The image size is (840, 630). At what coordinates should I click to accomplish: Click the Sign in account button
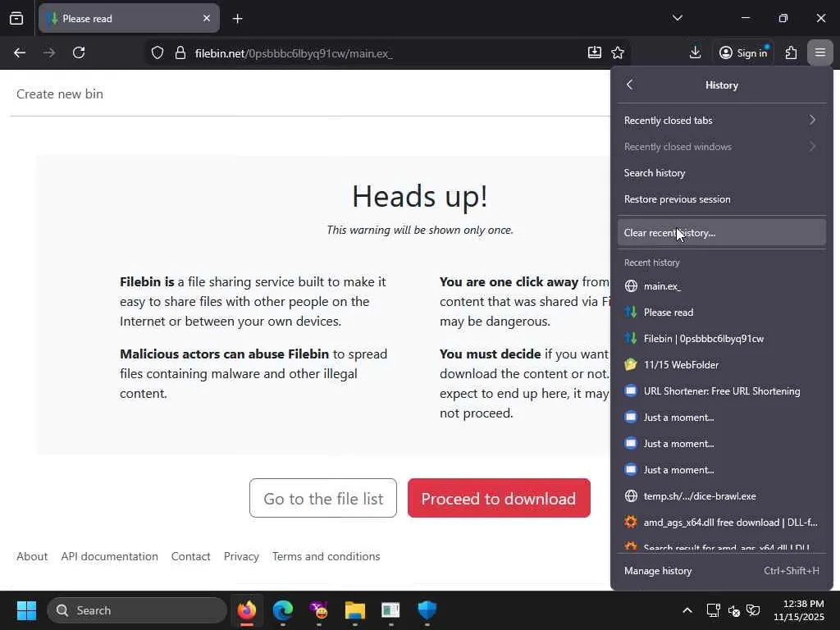743,52
